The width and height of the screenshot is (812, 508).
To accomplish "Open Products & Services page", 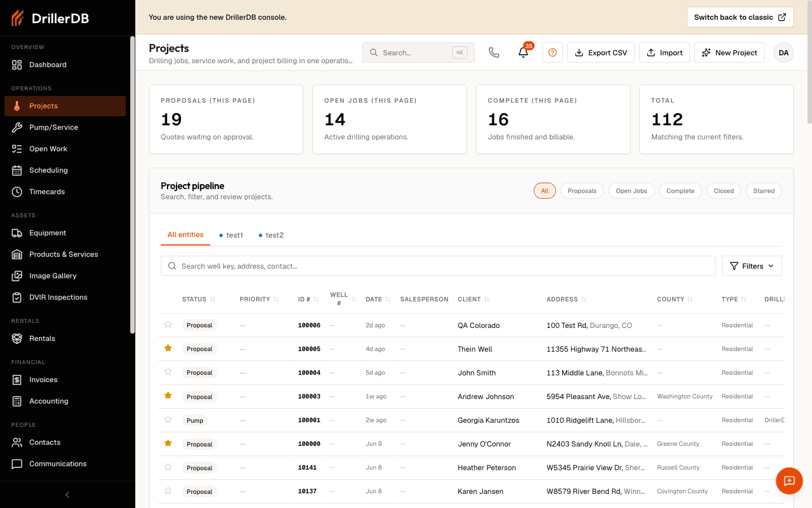I will coord(65,255).
